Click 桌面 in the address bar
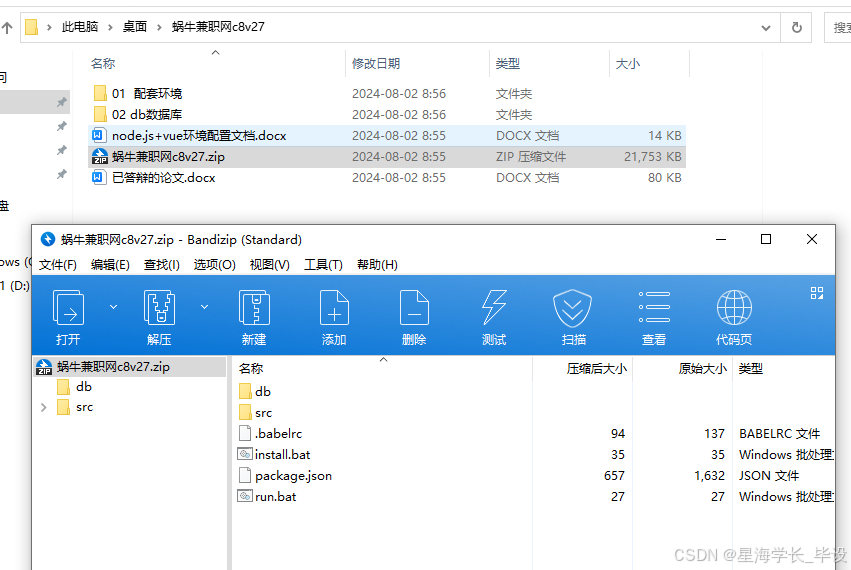The image size is (851, 570). tap(135, 27)
